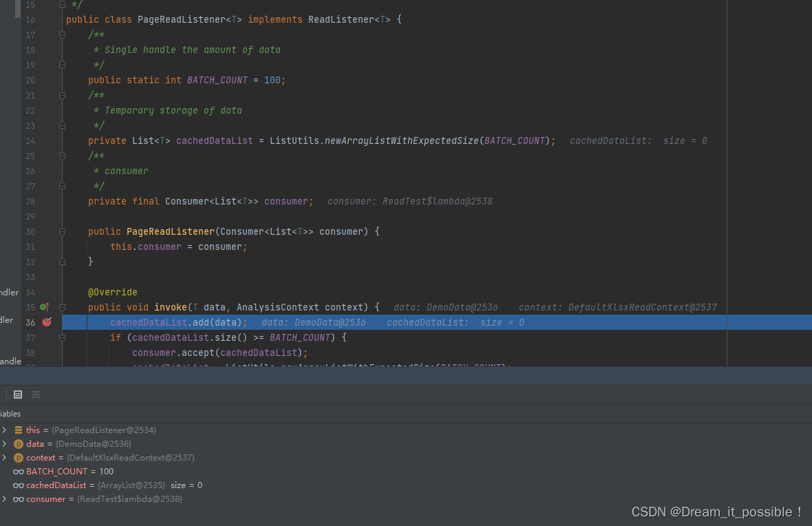Place the caret on BATCH_COUNT at line 20
Screen dimensions: 812x526
pos(217,80)
